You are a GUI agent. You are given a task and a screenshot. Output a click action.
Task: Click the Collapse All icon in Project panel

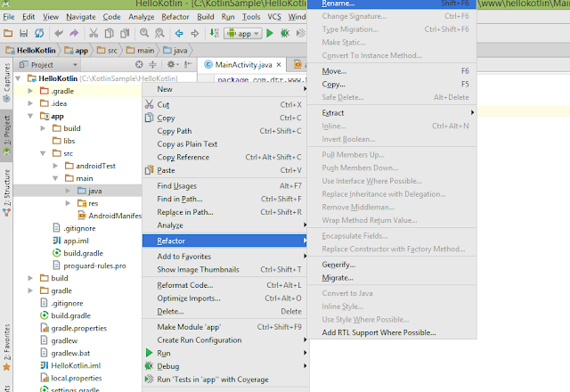tap(152, 65)
